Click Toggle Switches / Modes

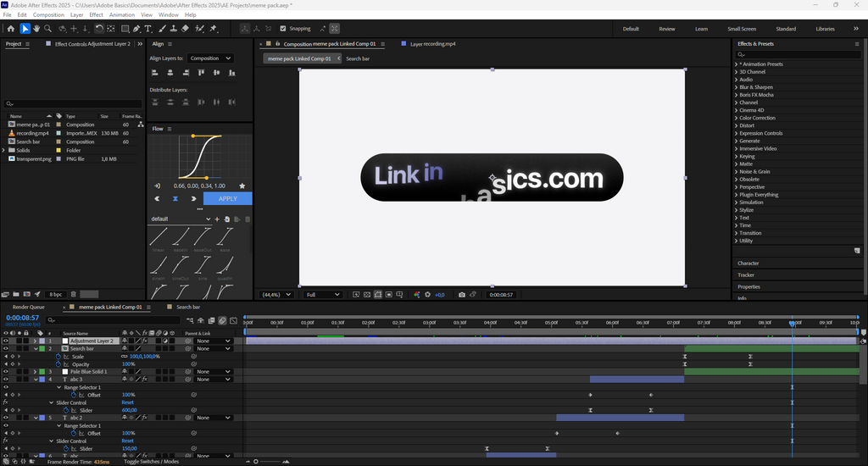(x=151, y=462)
